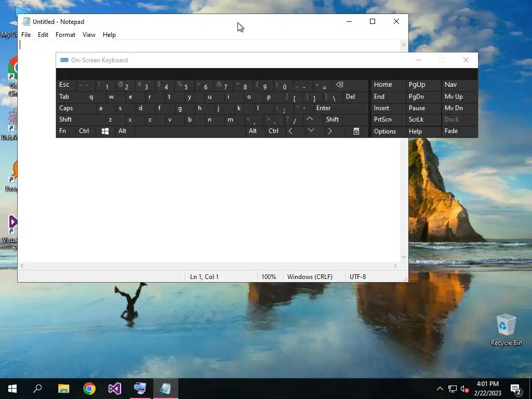The width and height of the screenshot is (532, 399).
Task: Click the Options key on keyboard
Action: tap(388, 131)
